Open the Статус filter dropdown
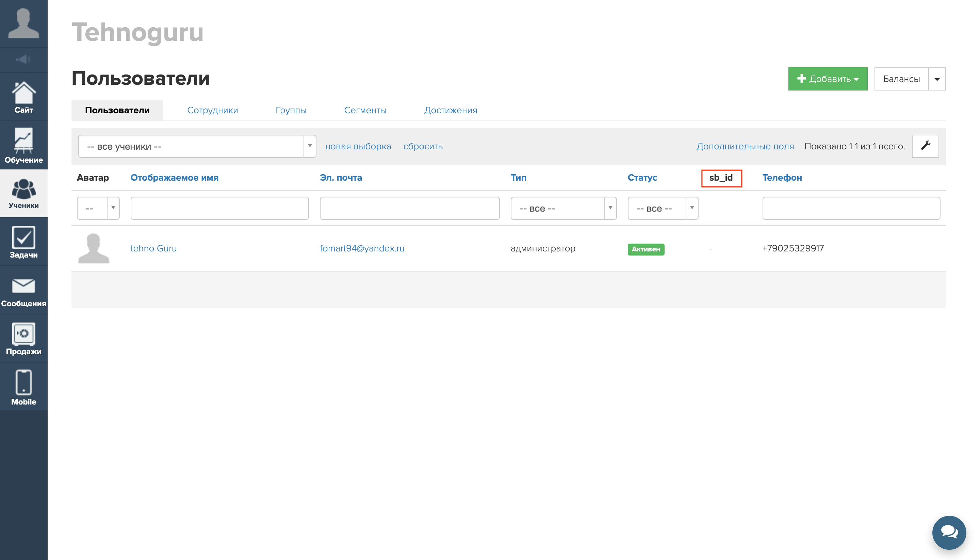The image size is (980, 560). click(x=663, y=208)
